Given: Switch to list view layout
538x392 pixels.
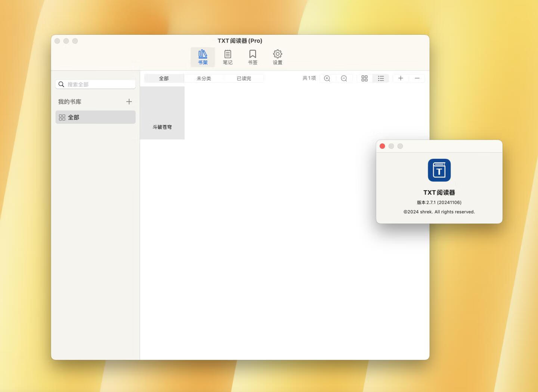Looking at the screenshot, I should [381, 78].
